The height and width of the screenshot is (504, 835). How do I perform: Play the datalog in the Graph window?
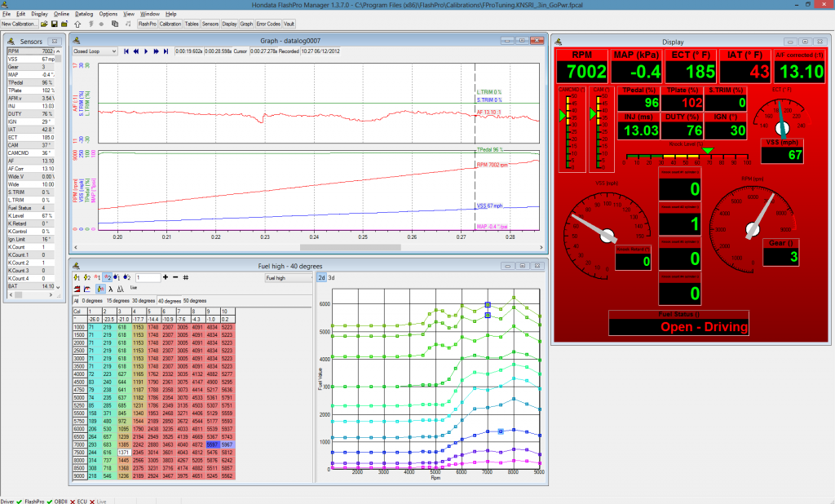click(146, 51)
